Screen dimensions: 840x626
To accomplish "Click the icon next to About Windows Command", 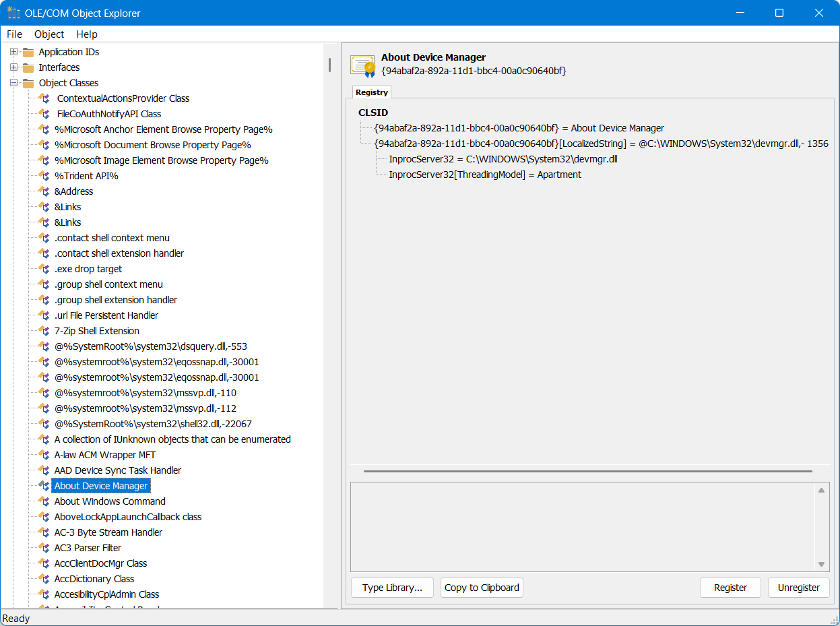I will [x=44, y=501].
